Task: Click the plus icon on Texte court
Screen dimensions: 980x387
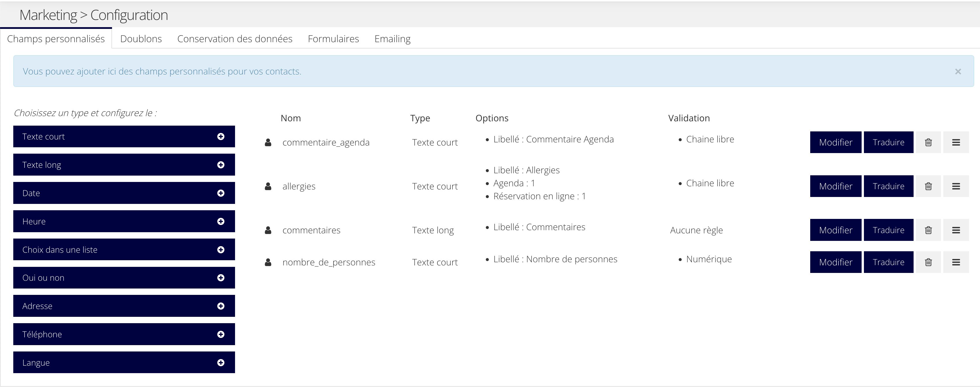Action: (x=221, y=137)
